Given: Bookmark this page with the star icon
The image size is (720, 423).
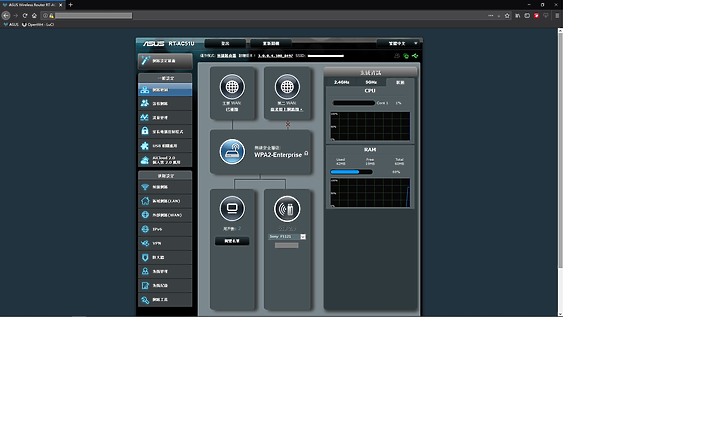Looking at the screenshot, I should [x=507, y=15].
